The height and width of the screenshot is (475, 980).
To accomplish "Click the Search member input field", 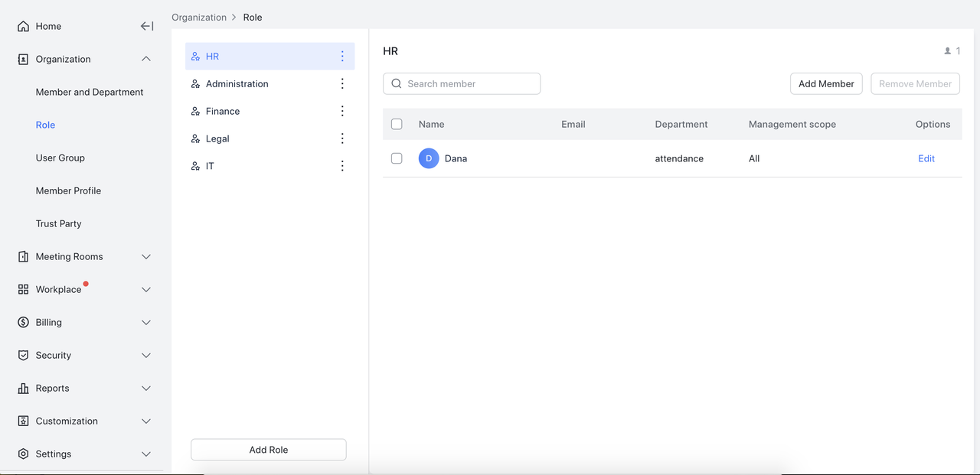I will click(469, 84).
